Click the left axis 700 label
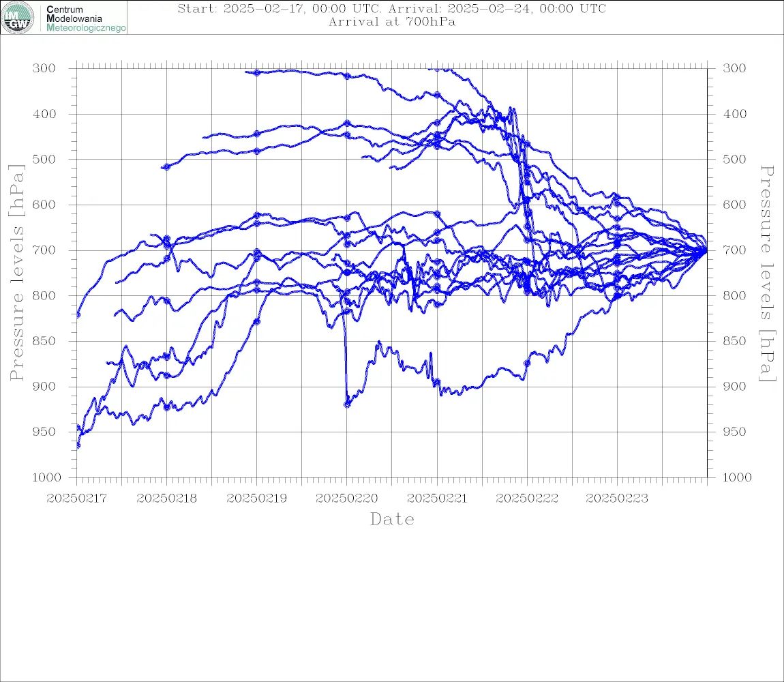The width and height of the screenshot is (784, 682). [x=44, y=250]
